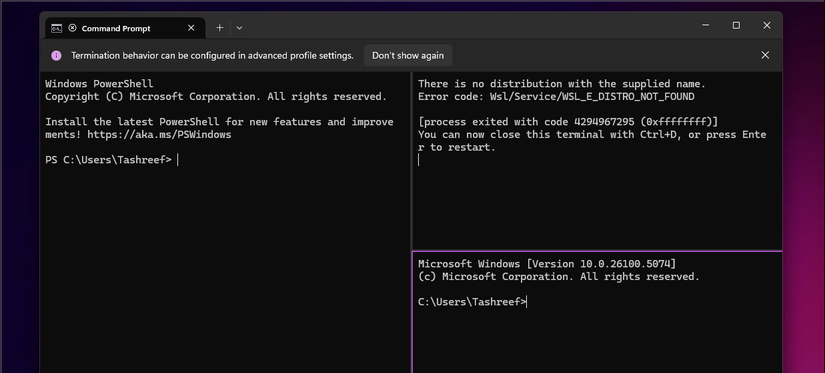Click the https://aka.ms/PSWindows link
Image resolution: width=825 pixels, height=373 pixels.
click(x=159, y=135)
